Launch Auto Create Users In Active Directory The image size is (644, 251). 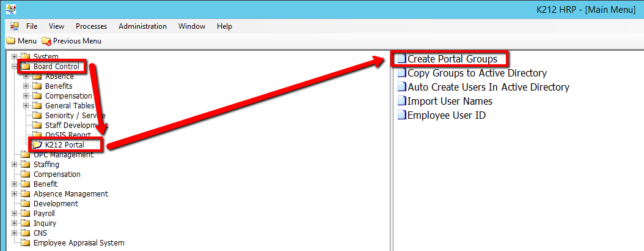click(x=488, y=87)
